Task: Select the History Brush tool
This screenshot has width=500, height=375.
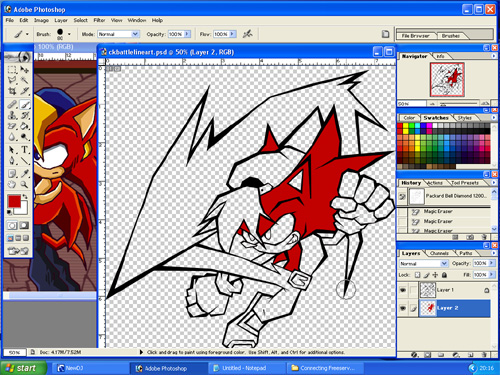Action: 24,116
